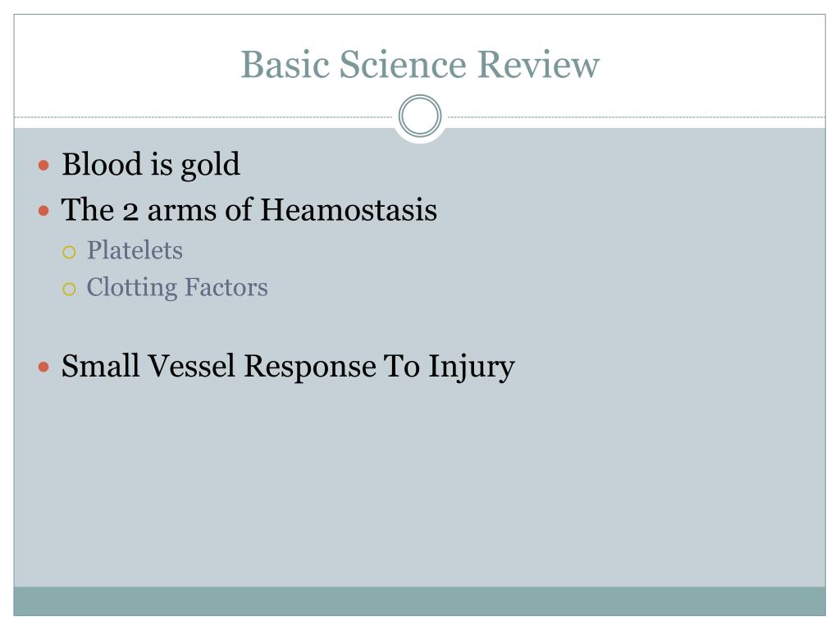
Task: Select the orange bullet before "The 2 arms"
Action: pos(44,211)
